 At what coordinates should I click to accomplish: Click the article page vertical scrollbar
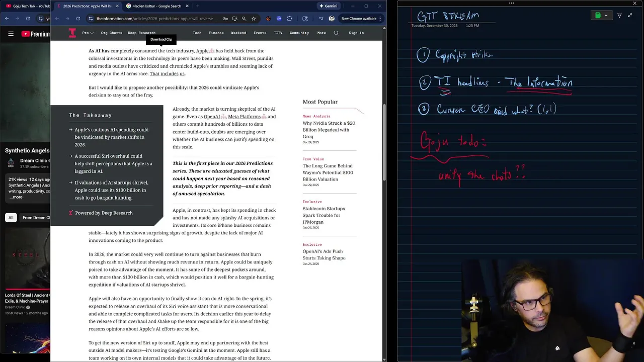point(384,143)
